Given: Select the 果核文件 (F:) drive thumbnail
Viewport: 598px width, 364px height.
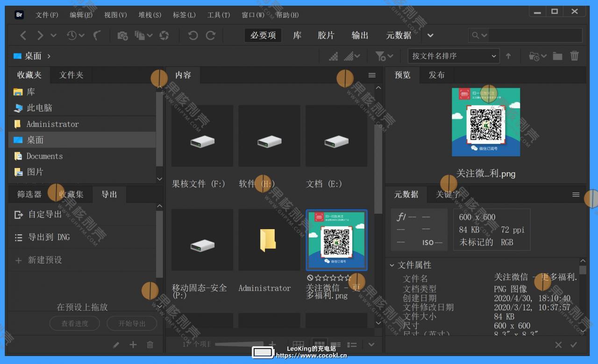Looking at the screenshot, I should click(202, 136).
